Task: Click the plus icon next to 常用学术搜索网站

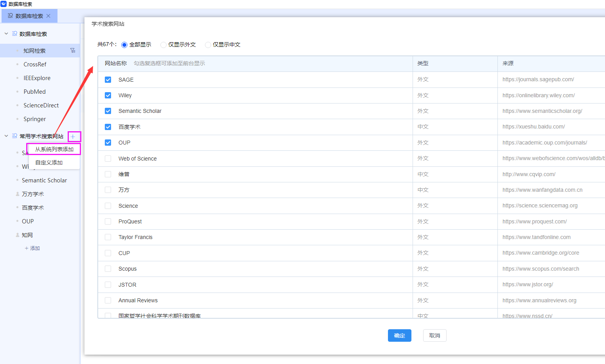Action: (x=73, y=136)
